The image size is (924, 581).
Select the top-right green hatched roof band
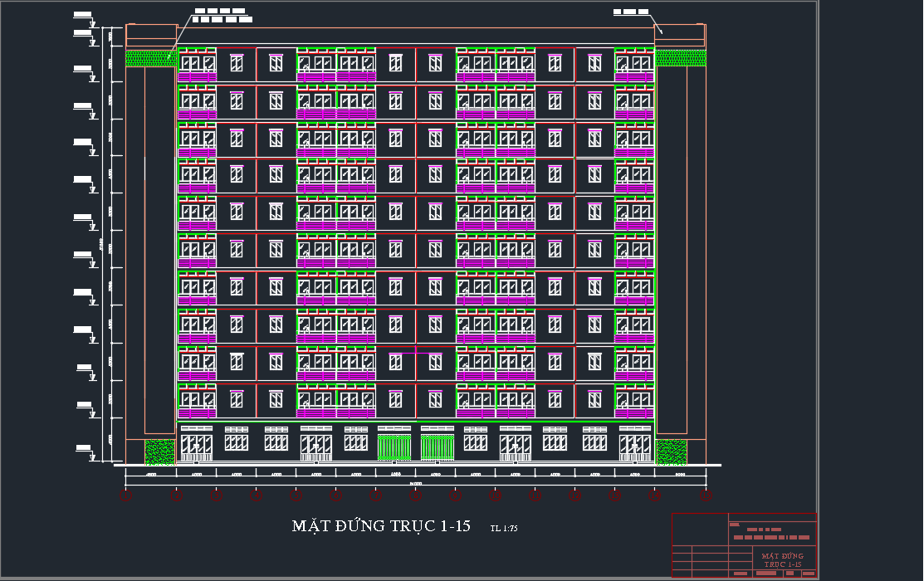coord(680,58)
